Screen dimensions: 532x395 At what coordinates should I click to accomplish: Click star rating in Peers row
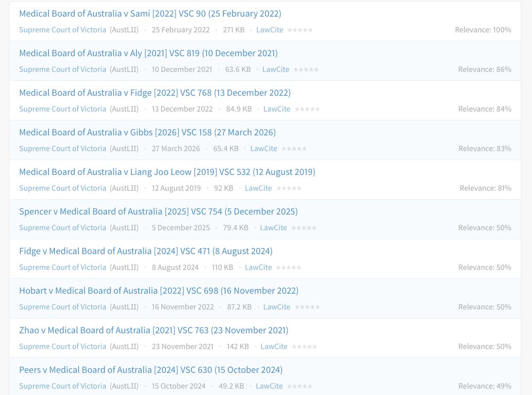[300, 386]
